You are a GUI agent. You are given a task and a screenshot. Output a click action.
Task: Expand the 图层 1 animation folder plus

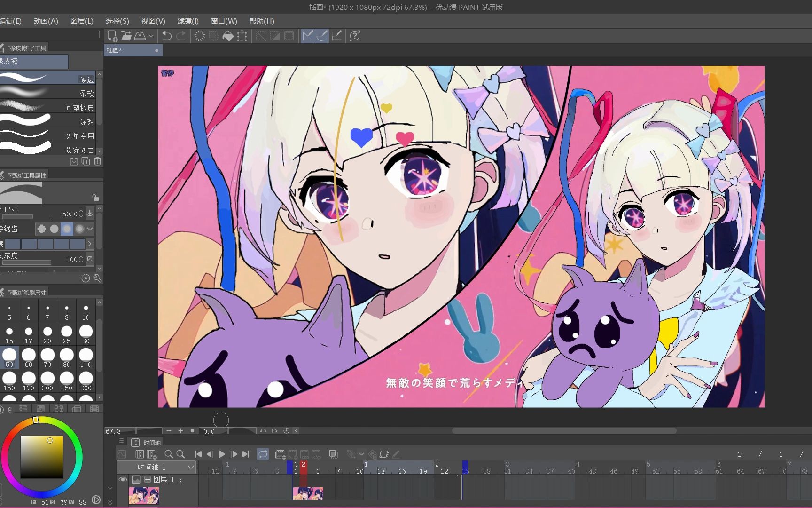click(148, 479)
